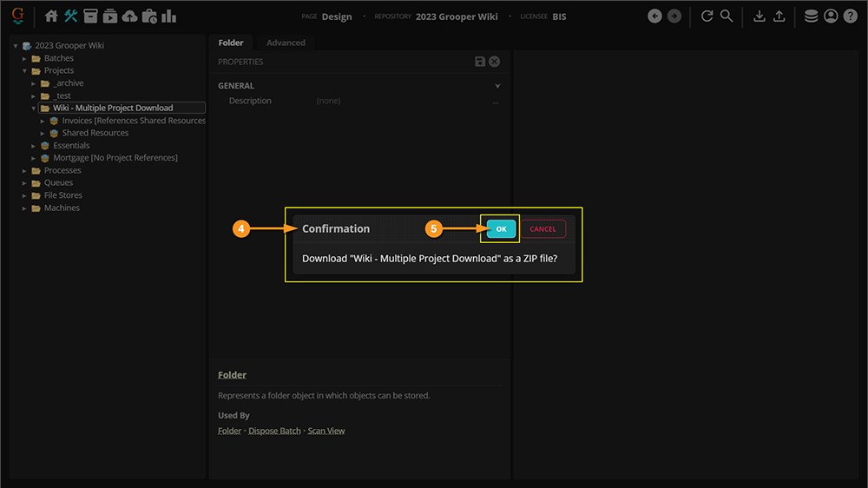Select the _archive folder
868x488 pixels.
tap(69, 83)
